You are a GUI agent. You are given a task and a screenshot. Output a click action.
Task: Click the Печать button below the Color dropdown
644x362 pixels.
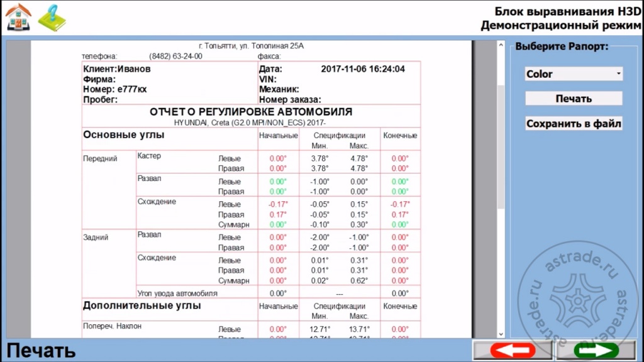tap(574, 99)
